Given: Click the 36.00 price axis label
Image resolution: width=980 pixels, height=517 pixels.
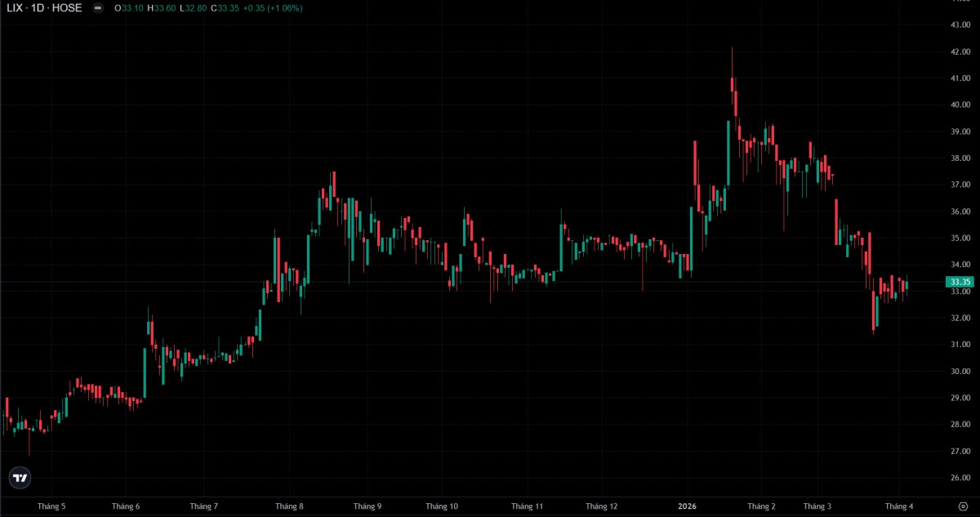Looking at the screenshot, I should pos(960,212).
